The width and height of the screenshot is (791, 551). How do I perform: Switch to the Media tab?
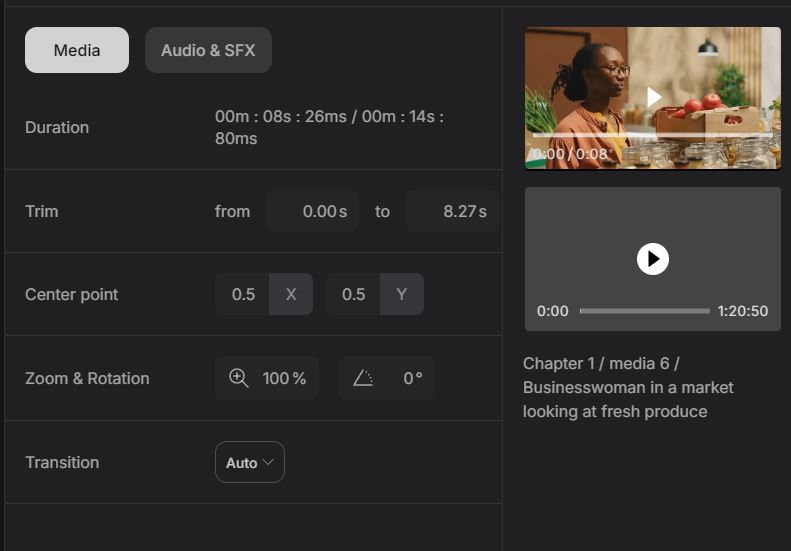click(x=77, y=50)
